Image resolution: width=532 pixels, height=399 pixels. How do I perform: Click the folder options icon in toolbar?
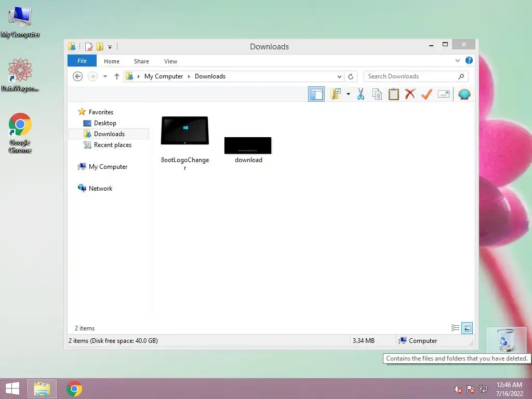336,94
